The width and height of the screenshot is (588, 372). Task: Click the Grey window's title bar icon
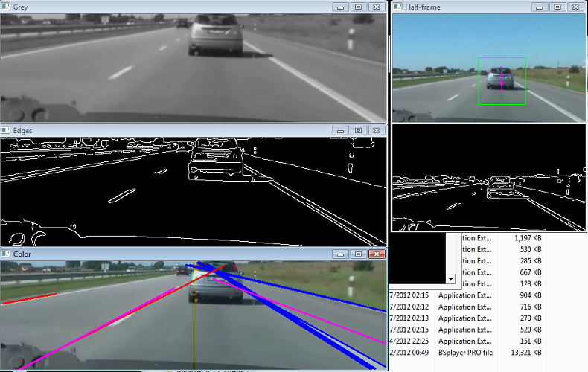click(x=7, y=7)
